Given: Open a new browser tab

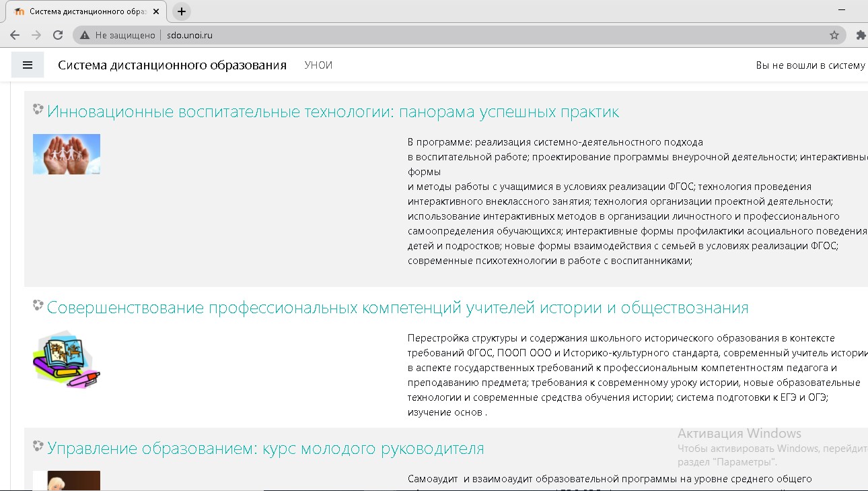Looking at the screenshot, I should click(182, 11).
